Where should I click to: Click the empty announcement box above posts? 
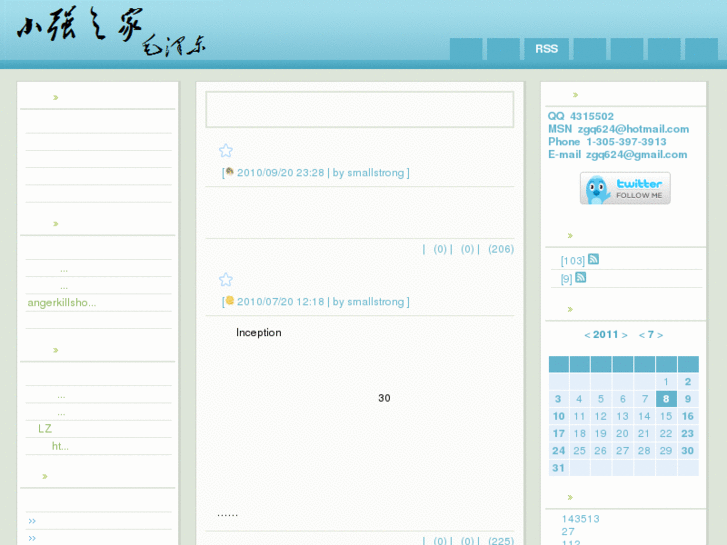pyautogui.click(x=360, y=109)
